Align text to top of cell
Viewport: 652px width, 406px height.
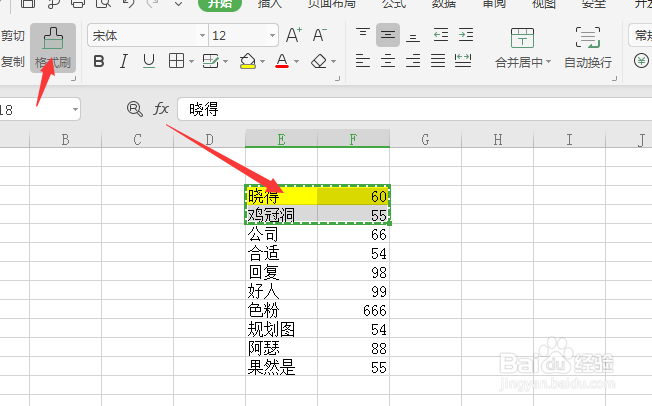point(363,35)
